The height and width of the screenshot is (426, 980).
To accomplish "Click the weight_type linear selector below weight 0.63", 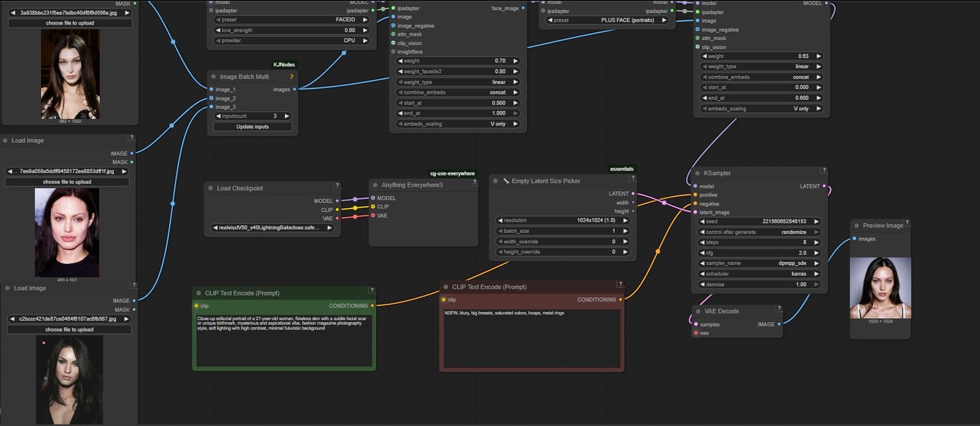I will click(761, 67).
